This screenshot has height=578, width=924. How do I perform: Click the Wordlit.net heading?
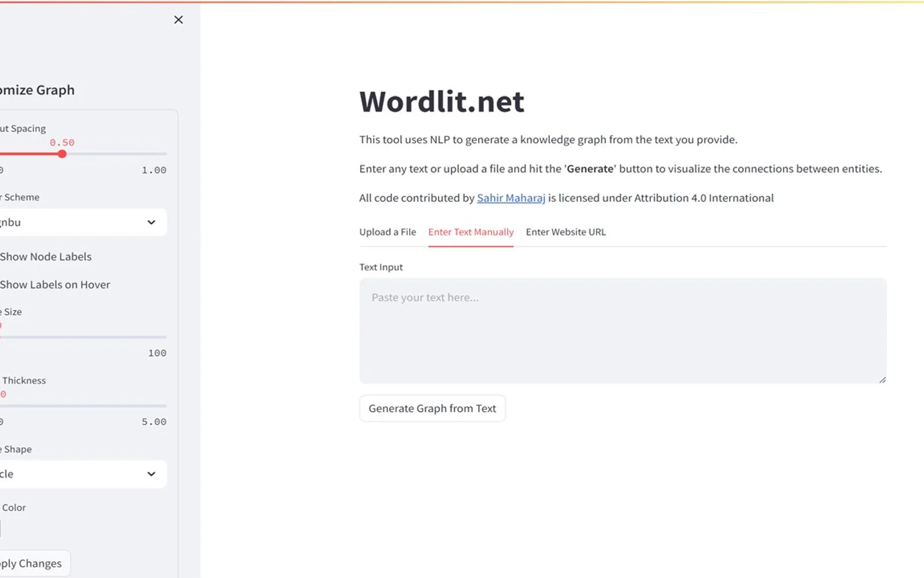pyautogui.click(x=442, y=101)
